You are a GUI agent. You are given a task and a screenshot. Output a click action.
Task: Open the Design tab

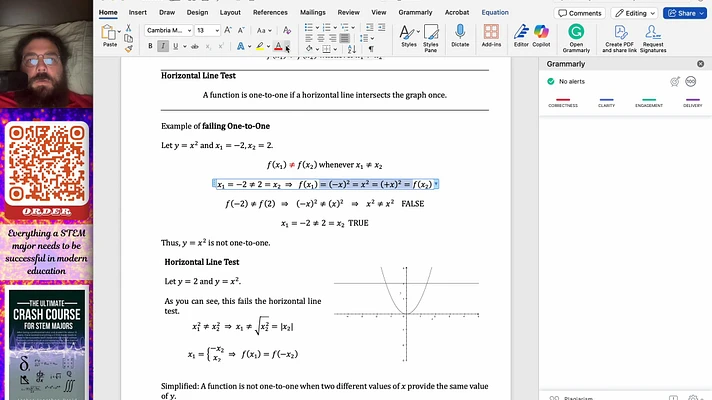(x=197, y=12)
